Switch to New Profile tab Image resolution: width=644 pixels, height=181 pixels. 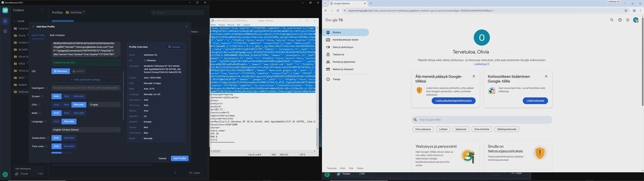point(38,35)
